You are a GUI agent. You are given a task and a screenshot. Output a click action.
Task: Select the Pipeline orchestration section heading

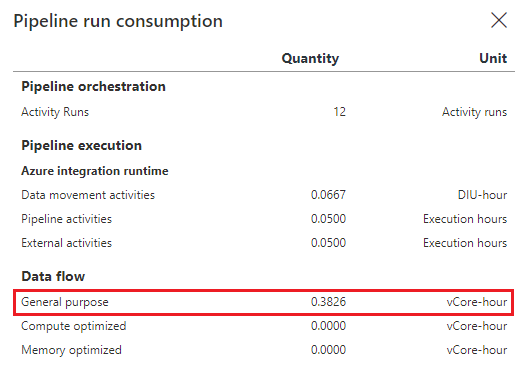point(93,87)
